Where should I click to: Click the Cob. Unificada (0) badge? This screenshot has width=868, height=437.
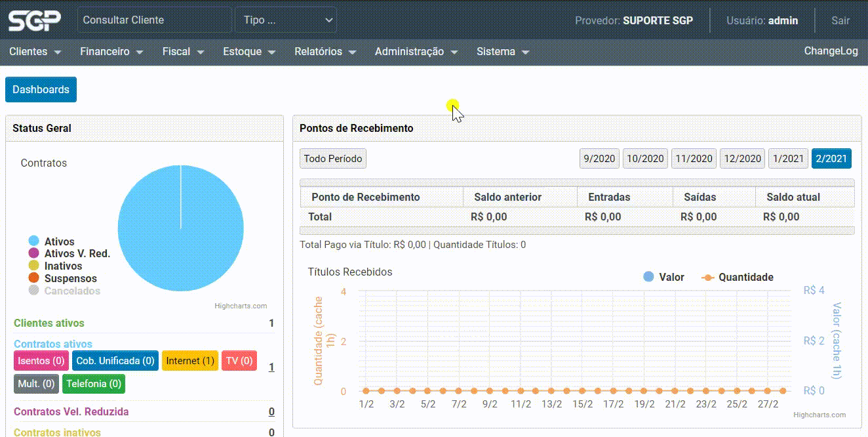coord(115,361)
